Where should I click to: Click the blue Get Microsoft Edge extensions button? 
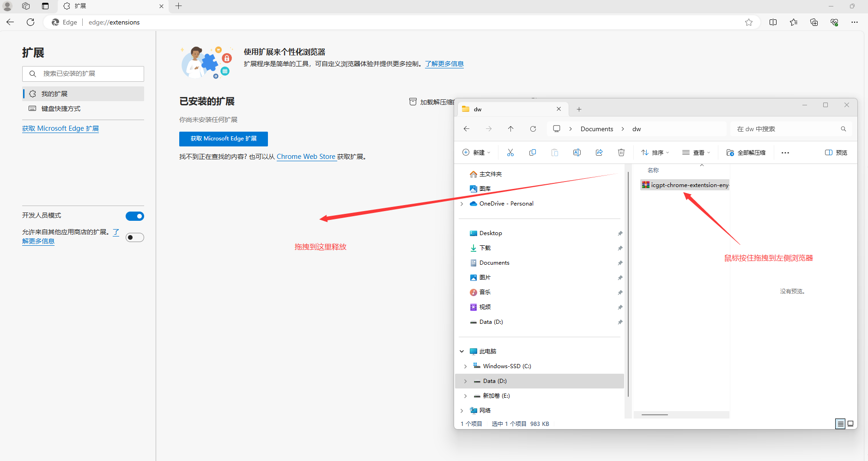click(224, 139)
